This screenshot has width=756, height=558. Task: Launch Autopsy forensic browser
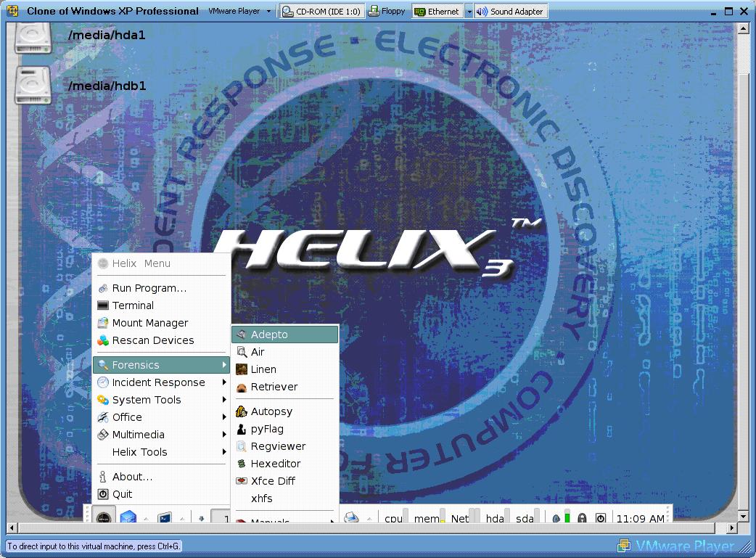point(285,411)
